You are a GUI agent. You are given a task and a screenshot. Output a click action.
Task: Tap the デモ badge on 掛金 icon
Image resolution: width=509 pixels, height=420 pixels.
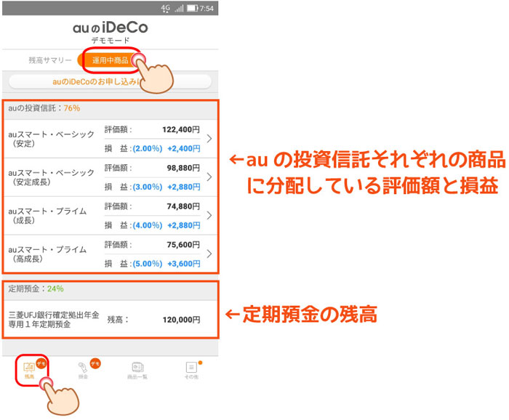(95, 363)
